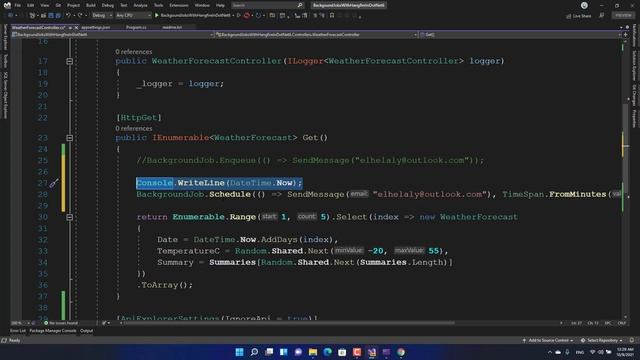Open the Extensions menu
This screenshot has height=360, width=640.
tap(179, 5)
